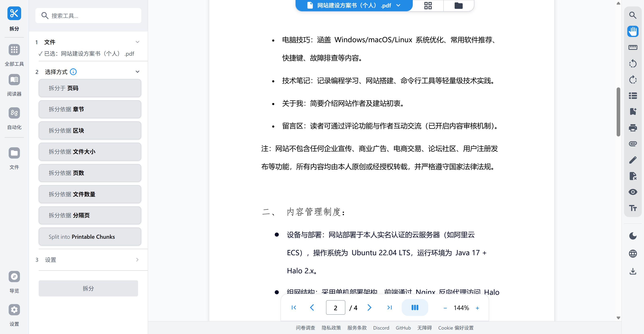
Task: Open the ruler measurement tool
Action: (633, 47)
